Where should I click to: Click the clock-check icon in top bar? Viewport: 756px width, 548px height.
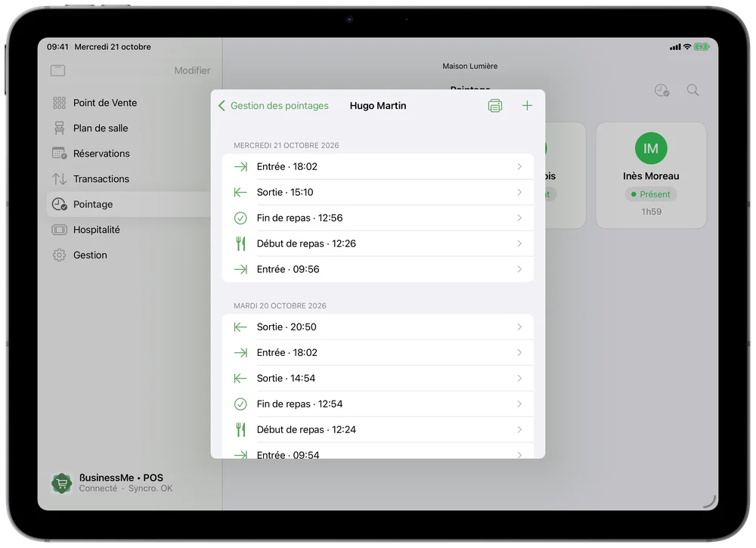(x=661, y=90)
